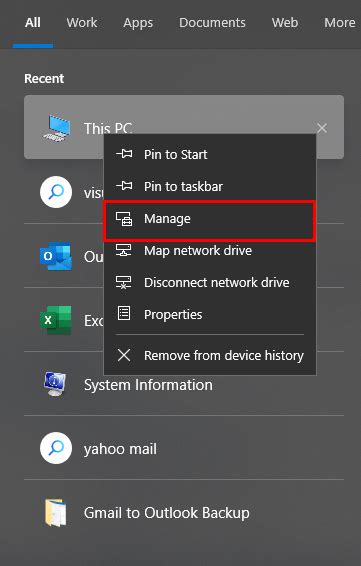
Task: Select Remove from device history
Action: click(x=210, y=356)
